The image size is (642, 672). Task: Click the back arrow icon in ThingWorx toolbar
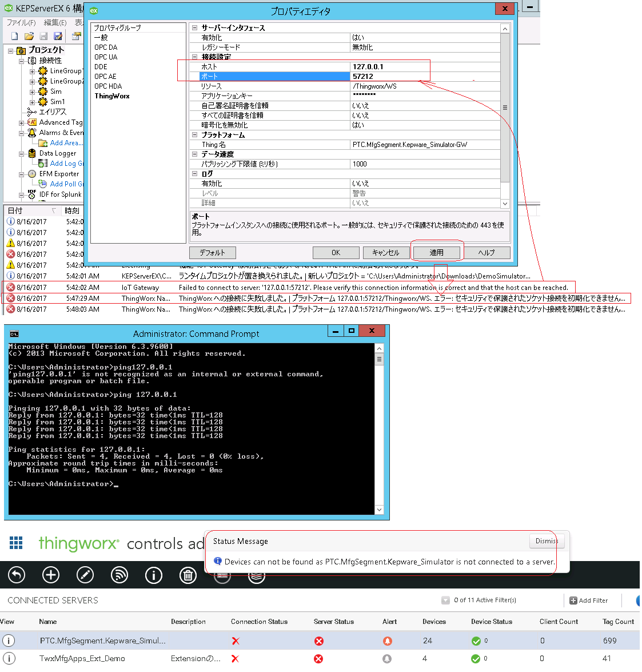tap(17, 575)
